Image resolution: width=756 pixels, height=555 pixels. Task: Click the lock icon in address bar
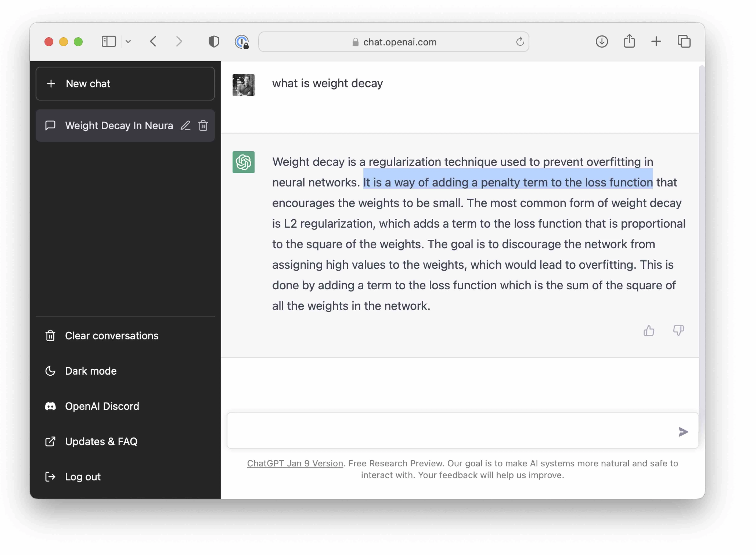(355, 42)
